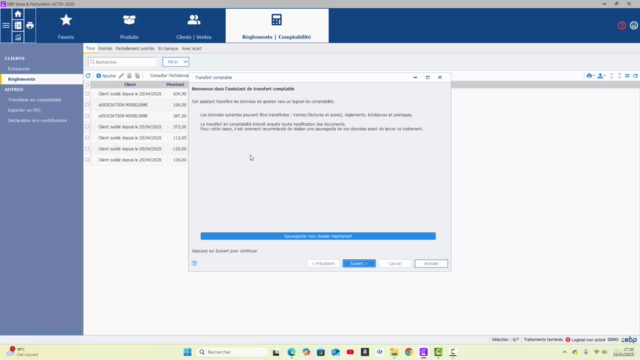Check the row with amount 112,05
The width and height of the screenshot is (640, 360).
coord(87,138)
